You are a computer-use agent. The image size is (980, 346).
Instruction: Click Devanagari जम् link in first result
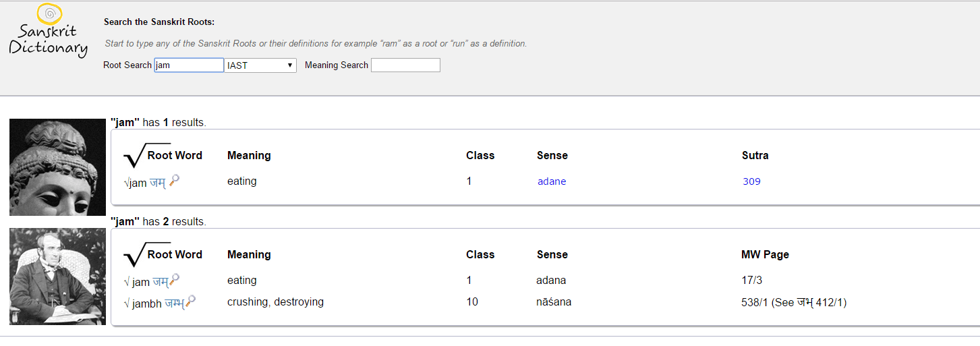157,182
